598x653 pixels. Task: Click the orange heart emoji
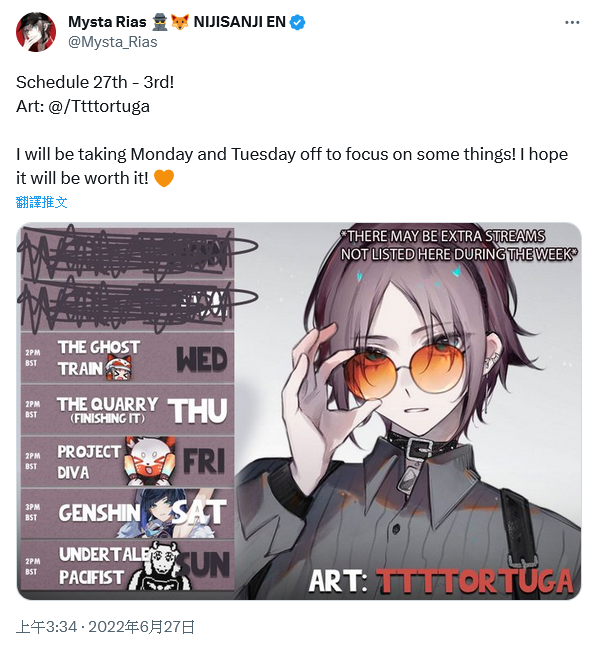point(164,178)
